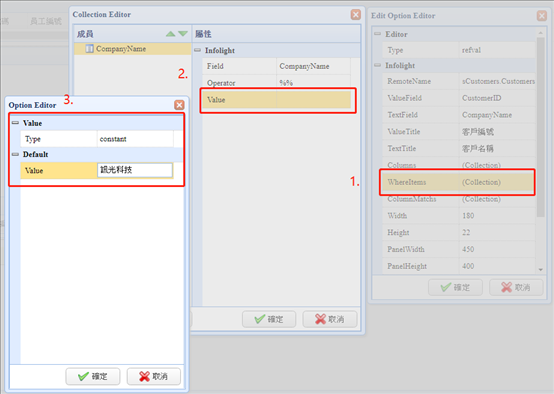Collapse the Value group in Option Editor
This screenshot has width=554, height=394.
point(15,123)
